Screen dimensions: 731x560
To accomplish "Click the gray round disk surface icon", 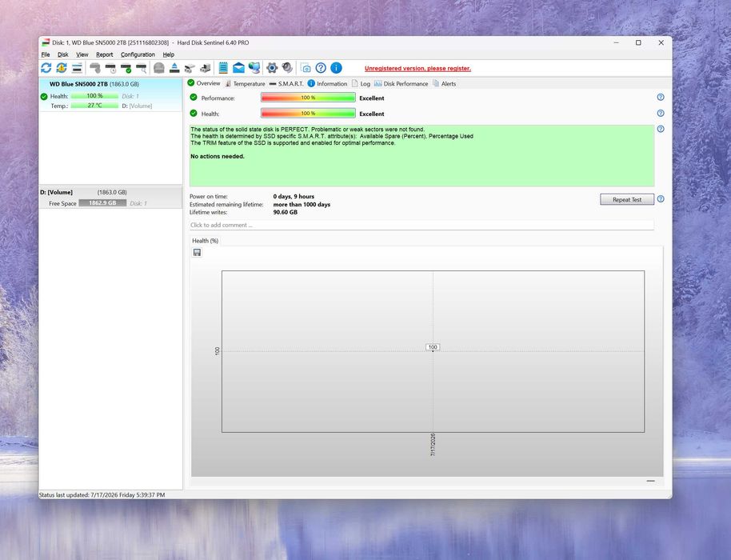I will click(159, 68).
